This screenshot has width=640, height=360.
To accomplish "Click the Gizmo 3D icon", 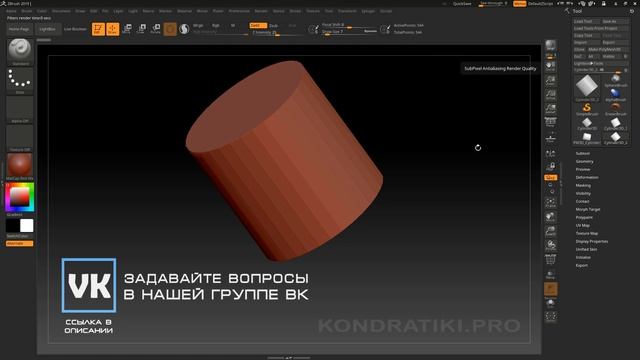I will [170, 29].
